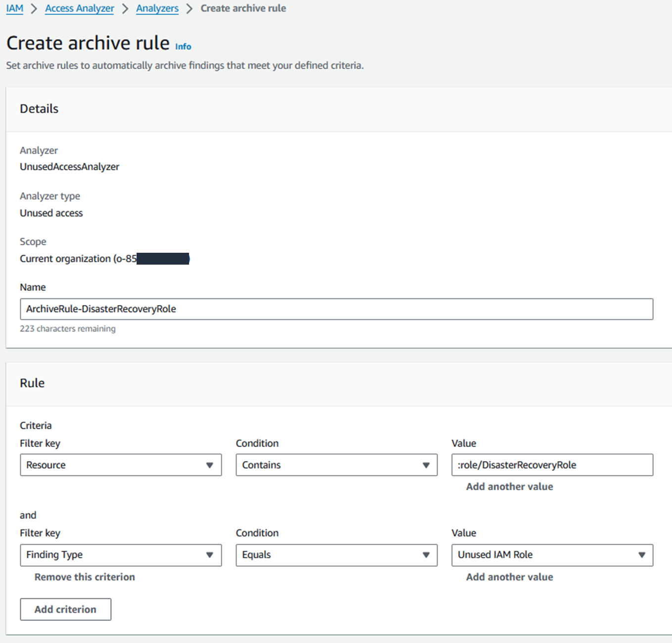Click the chevron on the Equals condition box

point(426,555)
